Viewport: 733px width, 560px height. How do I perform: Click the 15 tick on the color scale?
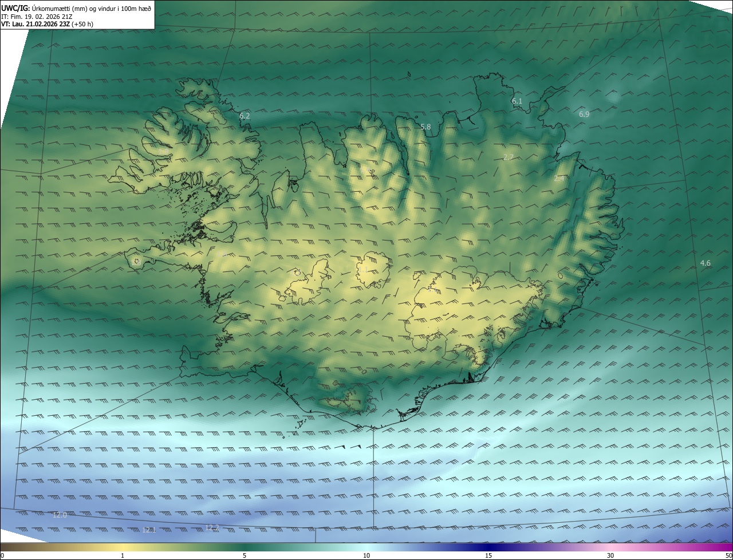[x=488, y=555]
